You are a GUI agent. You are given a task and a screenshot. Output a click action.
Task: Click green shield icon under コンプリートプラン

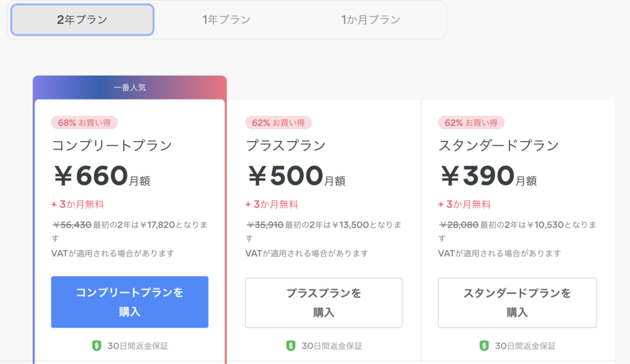[x=97, y=346]
